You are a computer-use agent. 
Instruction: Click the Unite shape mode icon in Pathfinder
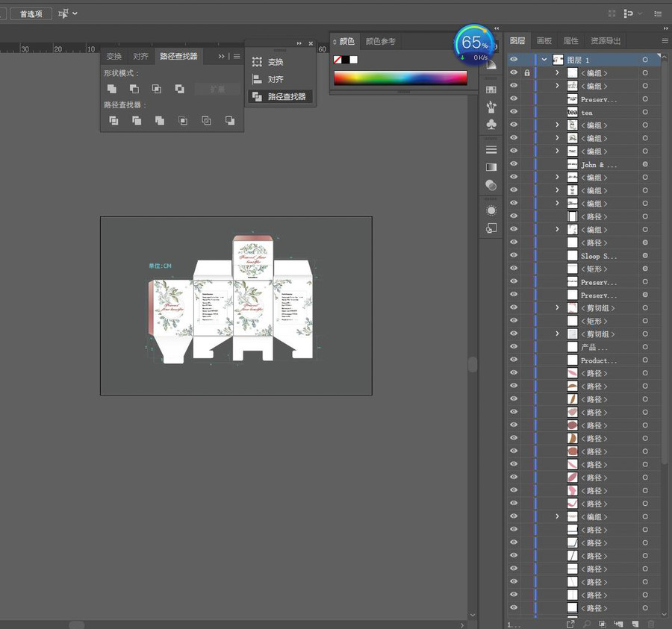click(x=112, y=89)
